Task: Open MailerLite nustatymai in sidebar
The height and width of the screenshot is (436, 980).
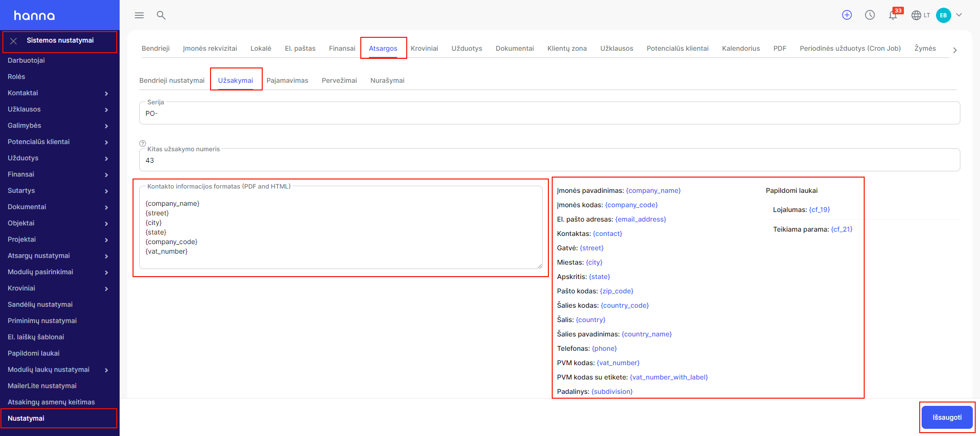Action: 42,386
